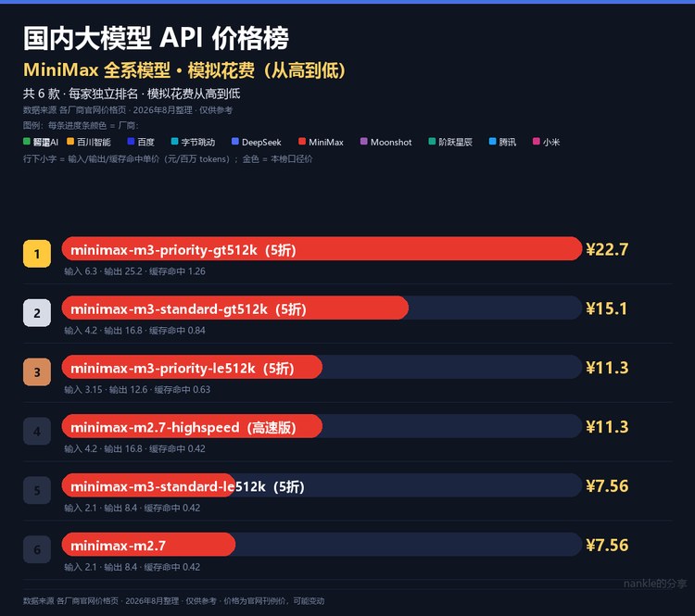Click the '输入 3.15 · 输出 12.6 · 缓存命中 0.63' line
The image size is (695, 616).
point(137,390)
